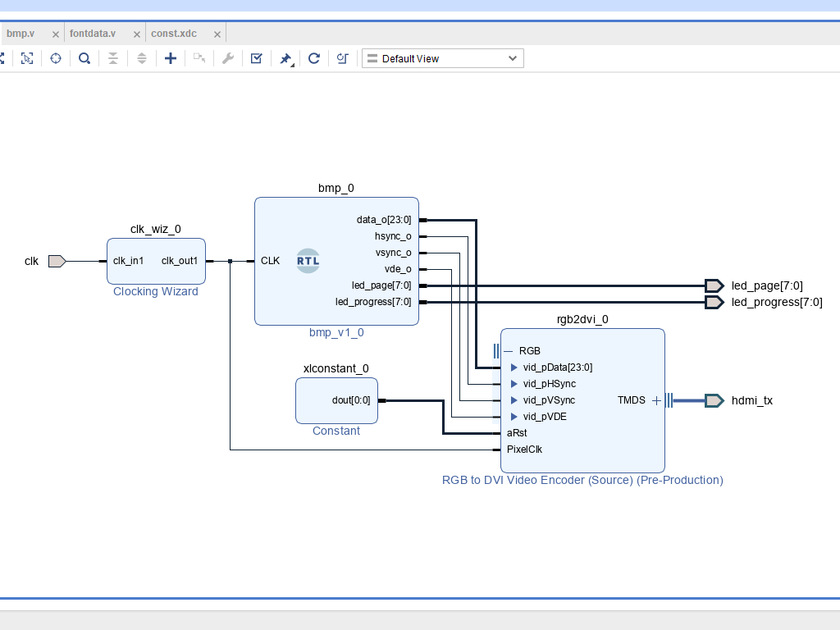Close the bmp.v tab
This screenshot has width=840, height=630.
(56, 34)
